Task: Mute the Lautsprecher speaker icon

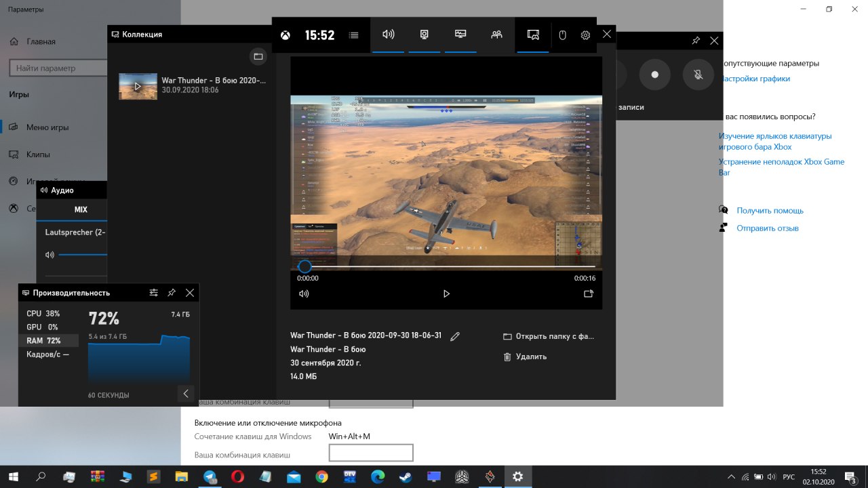Action: coord(50,255)
